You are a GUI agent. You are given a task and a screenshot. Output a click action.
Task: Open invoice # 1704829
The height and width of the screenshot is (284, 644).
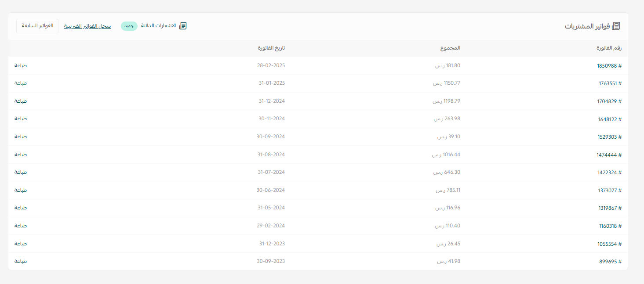pos(609,101)
